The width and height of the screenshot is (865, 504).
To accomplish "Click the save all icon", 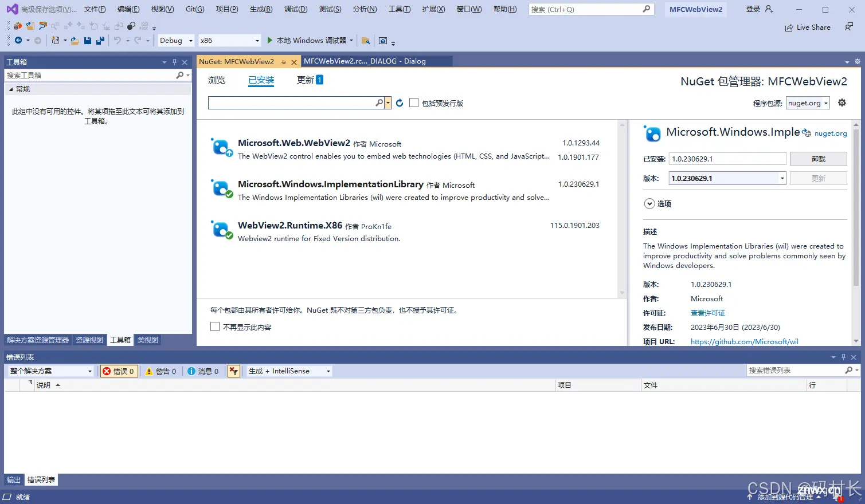I will (x=100, y=40).
